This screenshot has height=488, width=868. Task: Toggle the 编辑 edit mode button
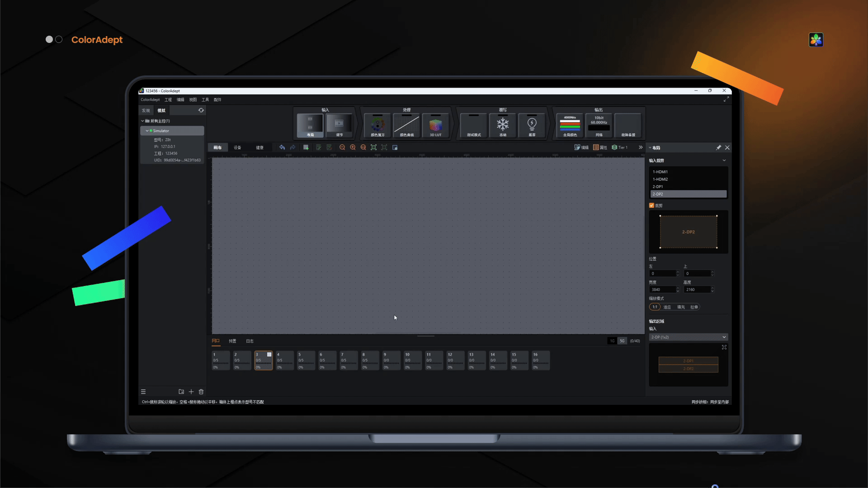[x=581, y=147]
